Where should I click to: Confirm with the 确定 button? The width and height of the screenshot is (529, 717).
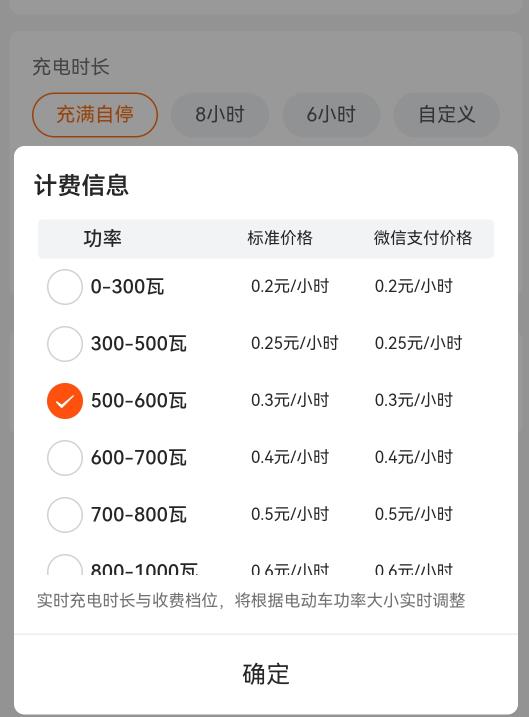tap(266, 674)
